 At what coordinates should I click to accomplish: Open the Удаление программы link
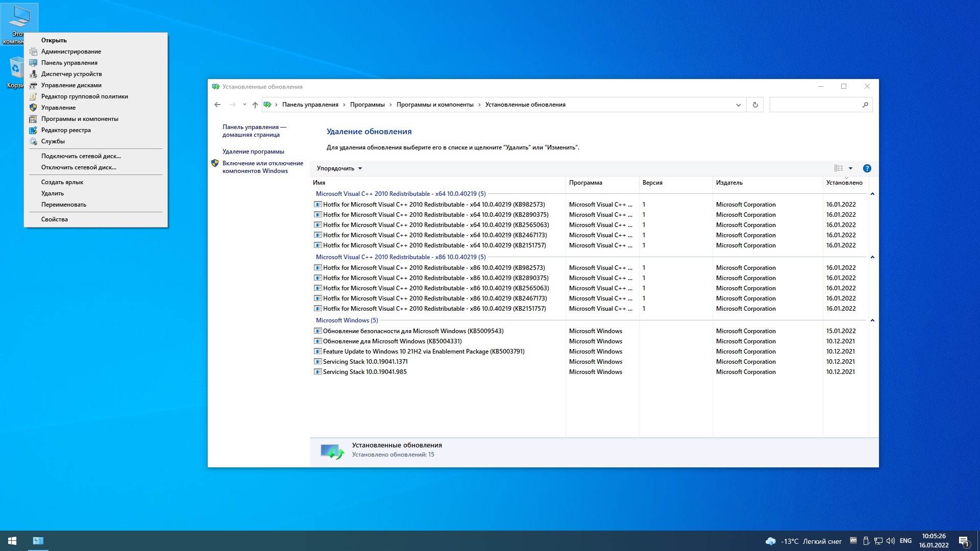tap(253, 151)
